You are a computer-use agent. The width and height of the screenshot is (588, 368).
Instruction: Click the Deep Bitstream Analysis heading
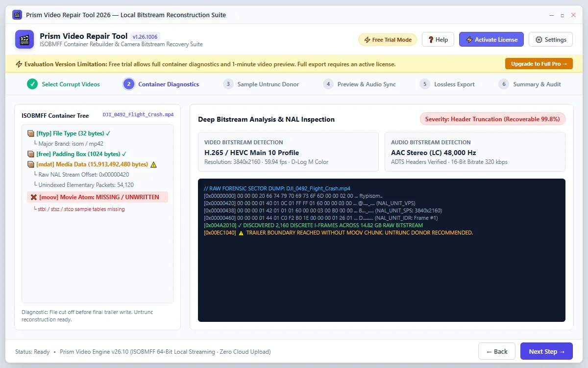[266, 119]
